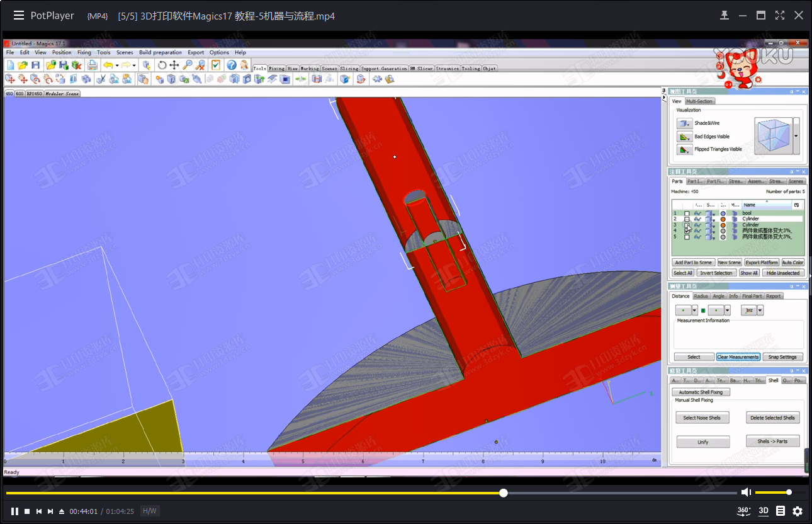
Task: Open first point type dropdown in Distance tab
Action: pos(694,310)
